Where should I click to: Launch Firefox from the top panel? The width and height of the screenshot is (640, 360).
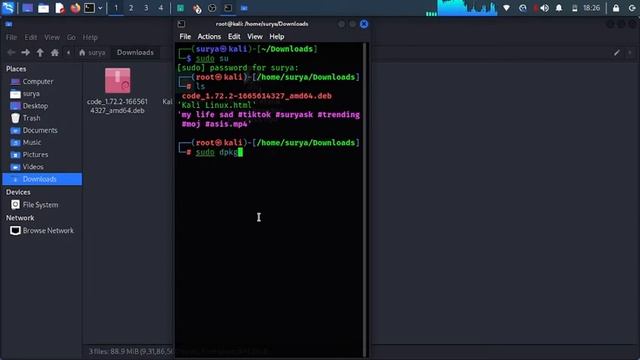point(75,8)
